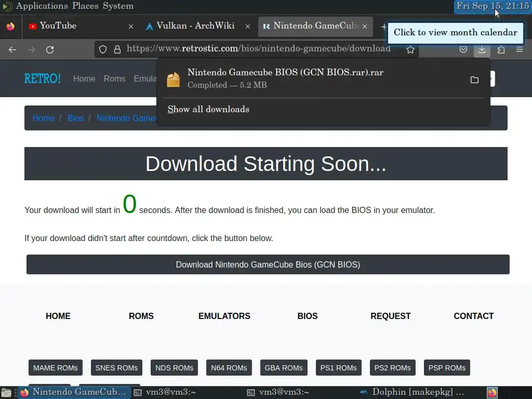This screenshot has height=399, width=532.
Task: Click the MATE menu logo icon
Action: pyautogui.click(x=7, y=6)
